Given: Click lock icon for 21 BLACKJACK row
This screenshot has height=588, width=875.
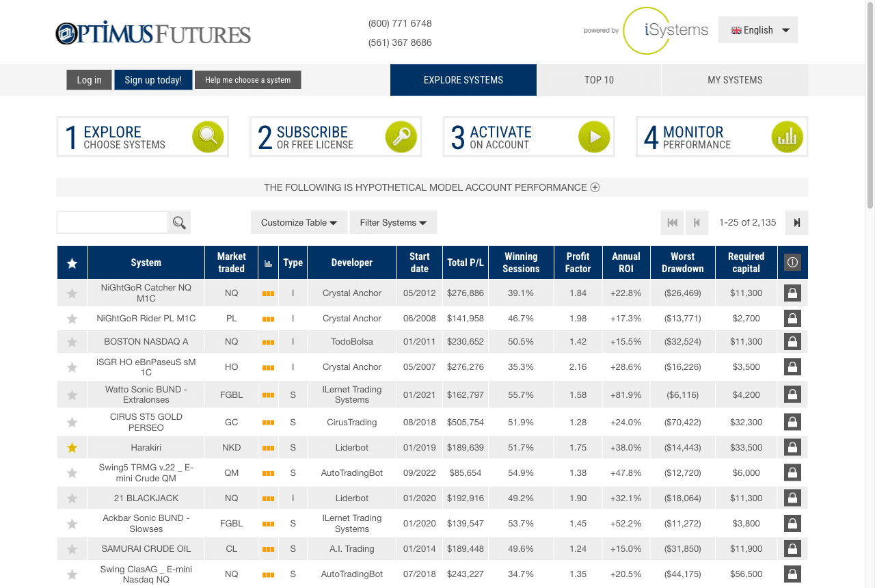Looking at the screenshot, I should pos(792,498).
